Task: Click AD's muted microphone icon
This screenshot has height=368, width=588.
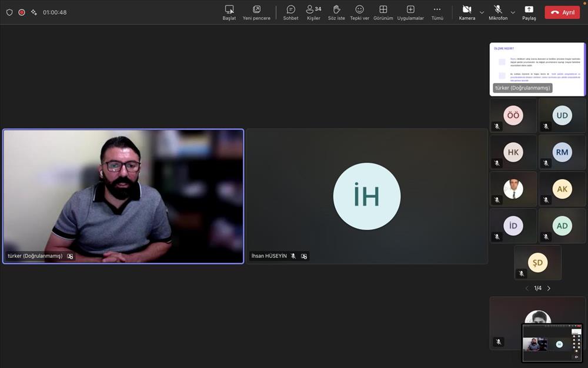Action: [x=546, y=237]
